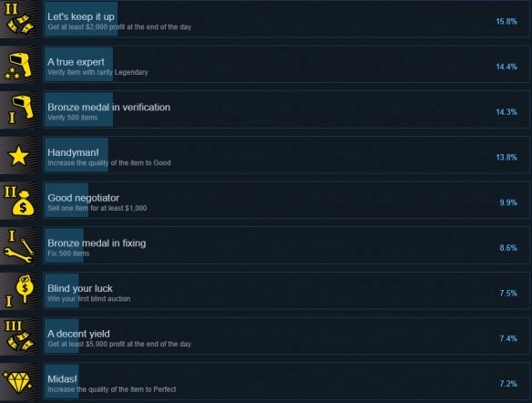
Task: Click the 15.8% global unlock percentage
Action: click(506, 21)
